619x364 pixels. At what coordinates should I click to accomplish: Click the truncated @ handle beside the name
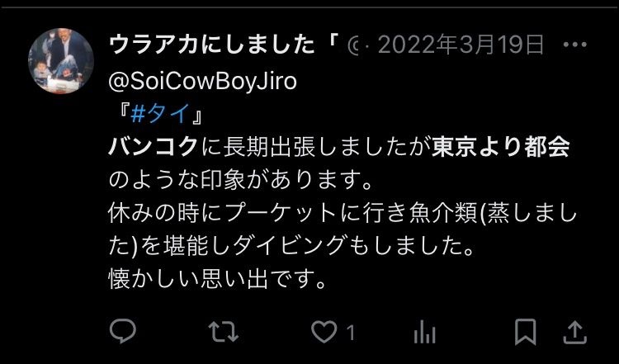352,45
